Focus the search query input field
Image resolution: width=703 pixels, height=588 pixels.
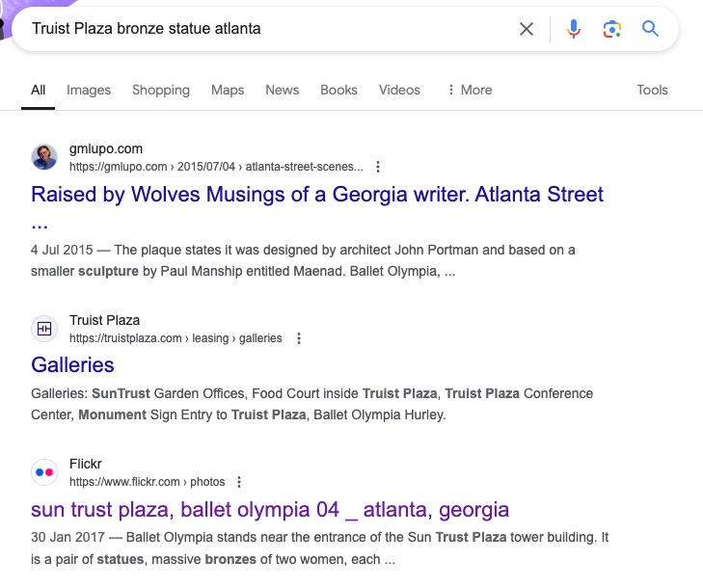click(269, 29)
